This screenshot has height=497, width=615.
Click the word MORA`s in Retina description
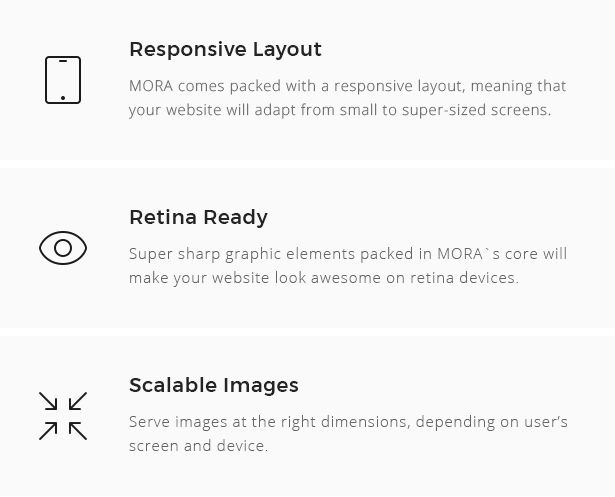[468, 254]
